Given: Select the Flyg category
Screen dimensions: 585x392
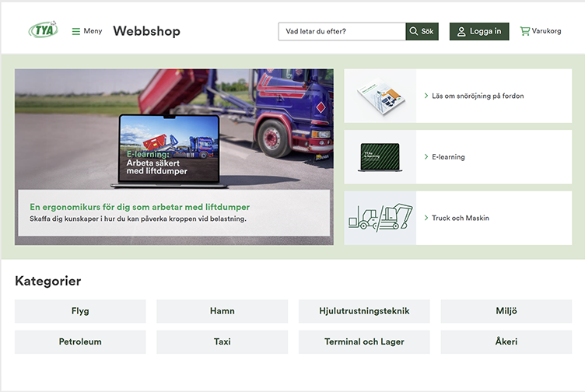Looking at the screenshot, I should 80,311.
